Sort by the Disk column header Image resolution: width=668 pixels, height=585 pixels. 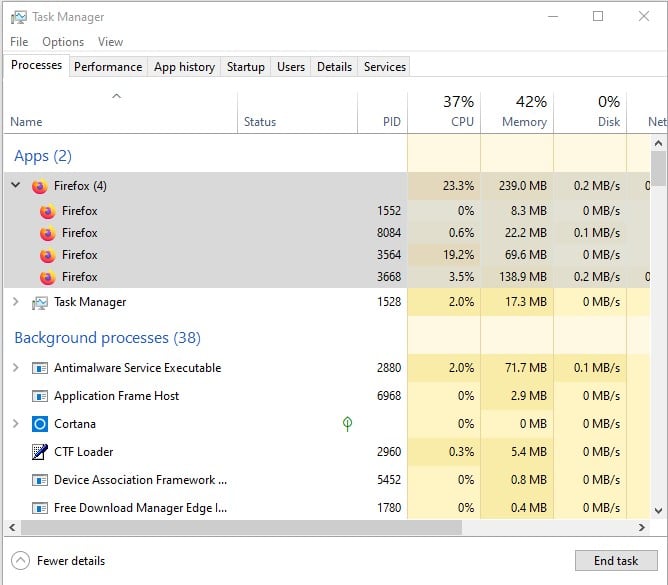point(590,113)
